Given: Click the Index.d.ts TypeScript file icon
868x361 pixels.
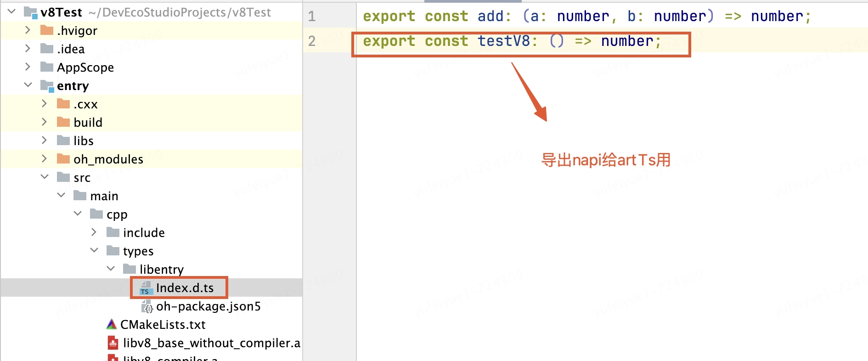Looking at the screenshot, I should 146,288.
